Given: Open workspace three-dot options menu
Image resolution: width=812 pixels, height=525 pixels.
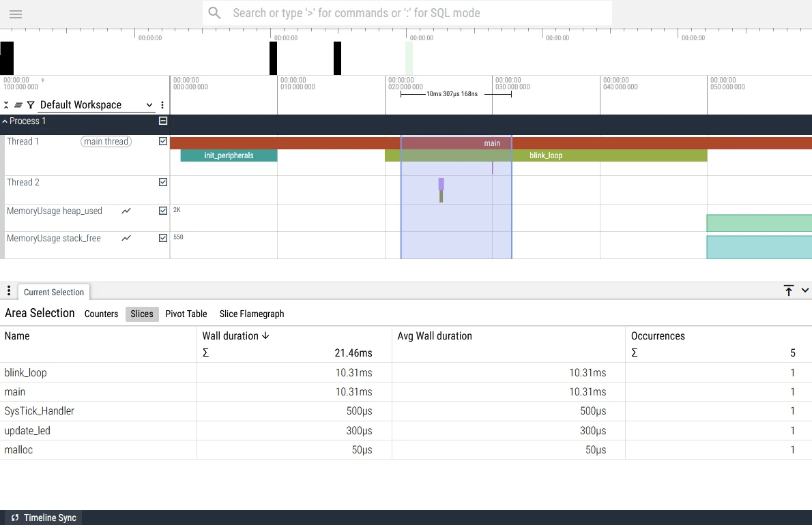Looking at the screenshot, I should 162,105.
